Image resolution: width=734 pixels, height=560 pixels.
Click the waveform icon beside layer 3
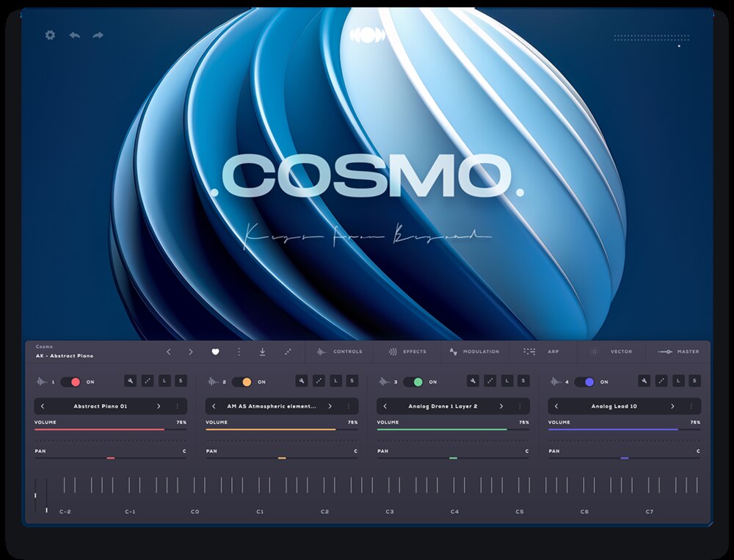(x=382, y=381)
